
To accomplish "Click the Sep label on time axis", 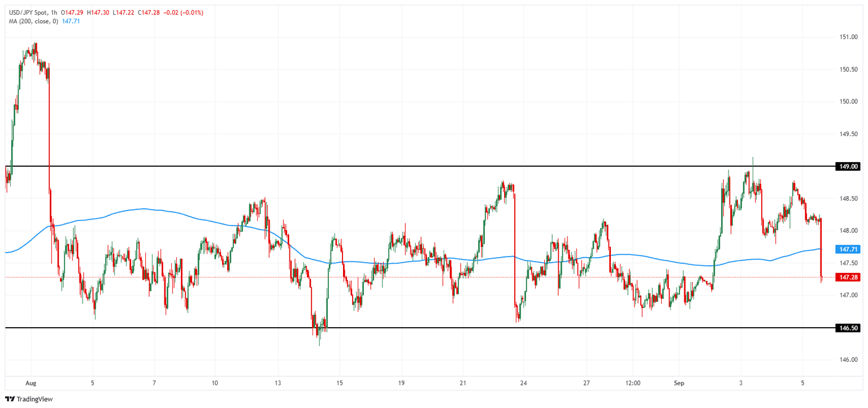I will (679, 383).
